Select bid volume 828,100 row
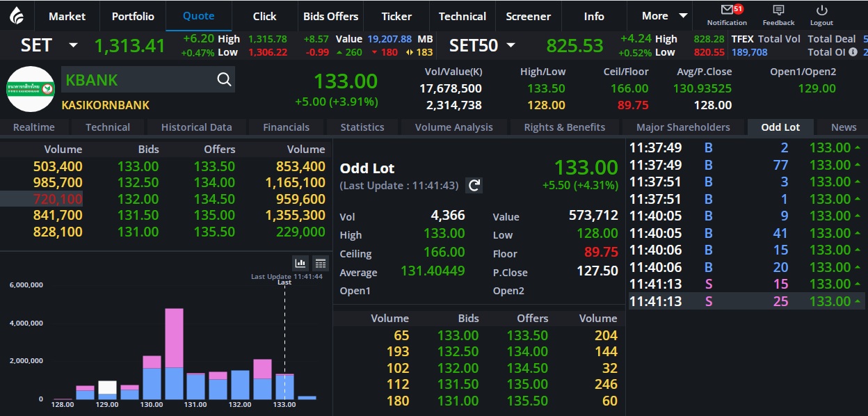Screen dimensions: 868x416 coord(58,232)
